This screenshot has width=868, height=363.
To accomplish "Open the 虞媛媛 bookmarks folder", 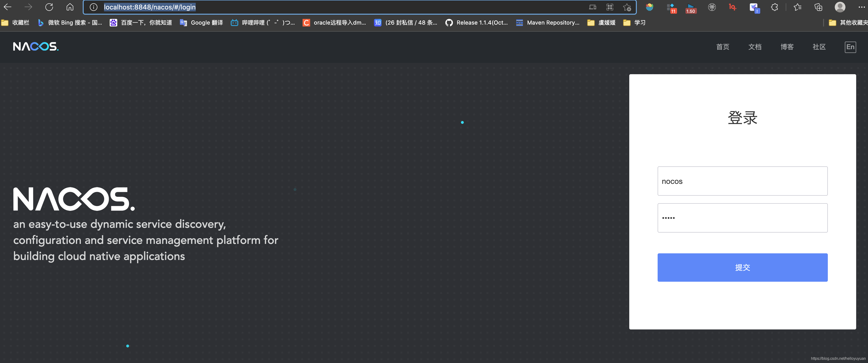I will [601, 22].
